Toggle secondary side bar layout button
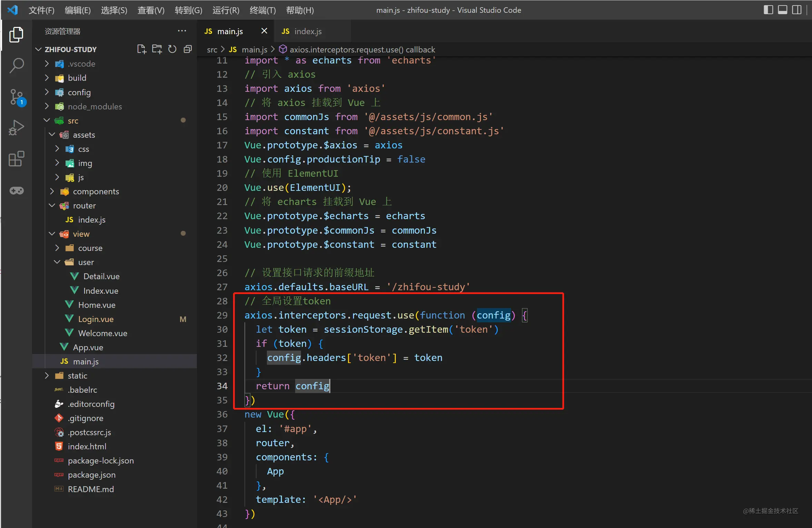The height and width of the screenshot is (528, 812). (x=796, y=10)
